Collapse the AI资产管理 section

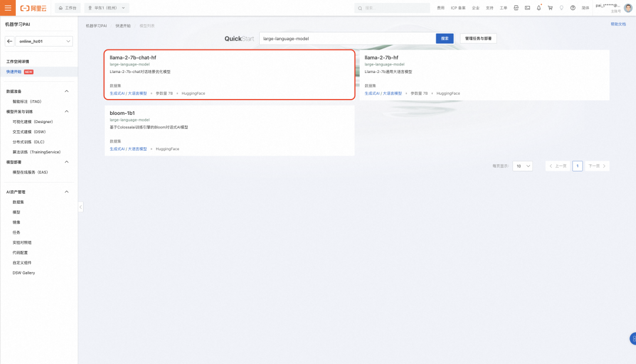[x=67, y=192]
